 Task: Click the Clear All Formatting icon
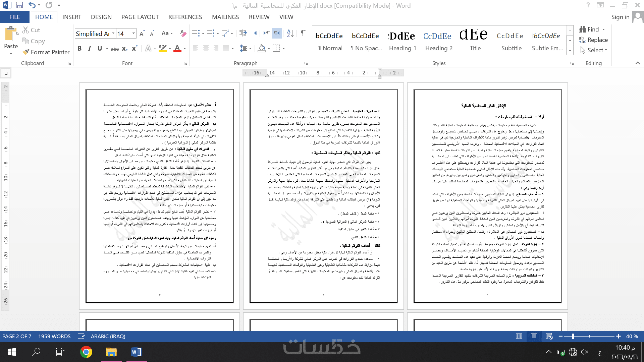pos(183,33)
